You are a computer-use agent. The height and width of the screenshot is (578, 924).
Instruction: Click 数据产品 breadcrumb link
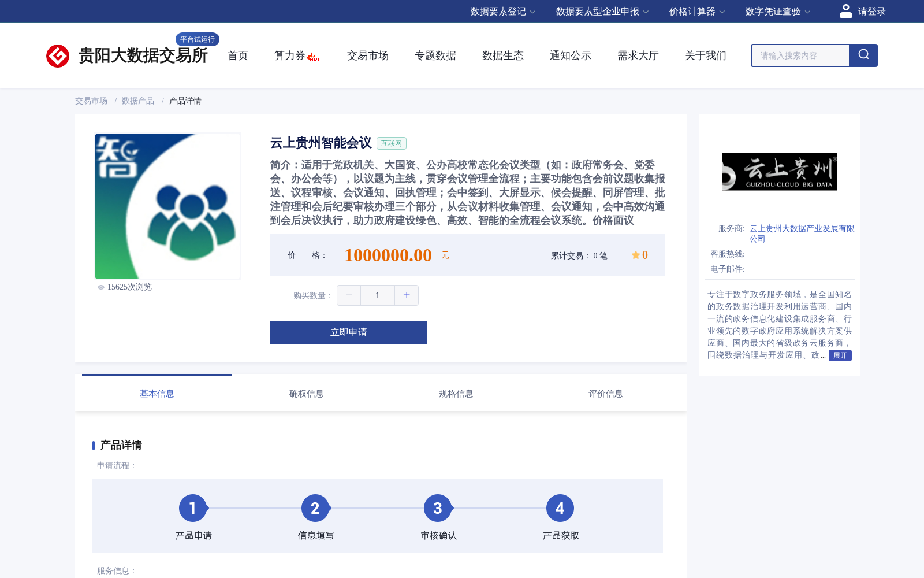click(x=138, y=101)
